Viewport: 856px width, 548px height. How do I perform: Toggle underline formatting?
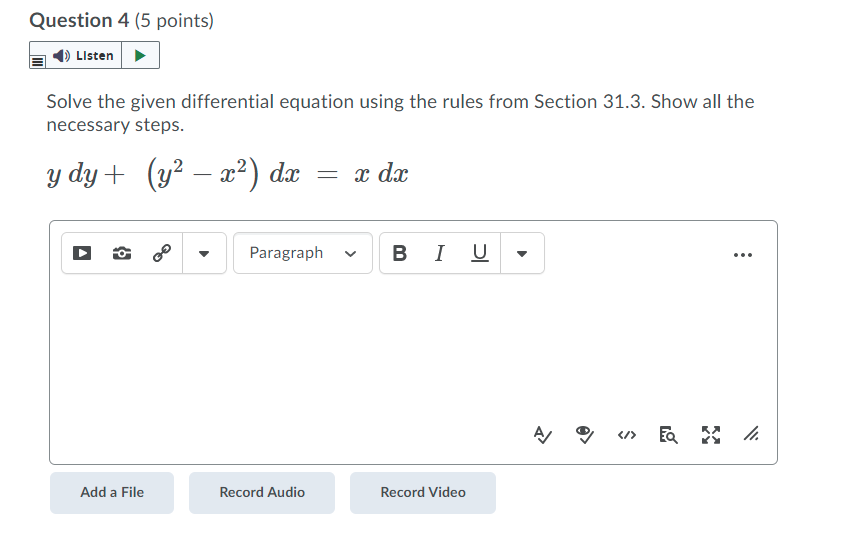coord(479,254)
